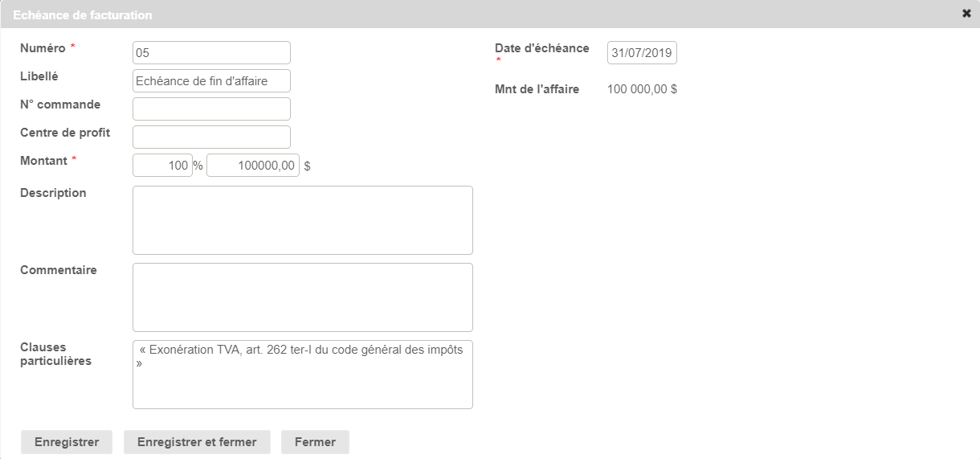Click the Enregistrer et fermer button
This screenshot has height=459, width=980.
point(197,442)
